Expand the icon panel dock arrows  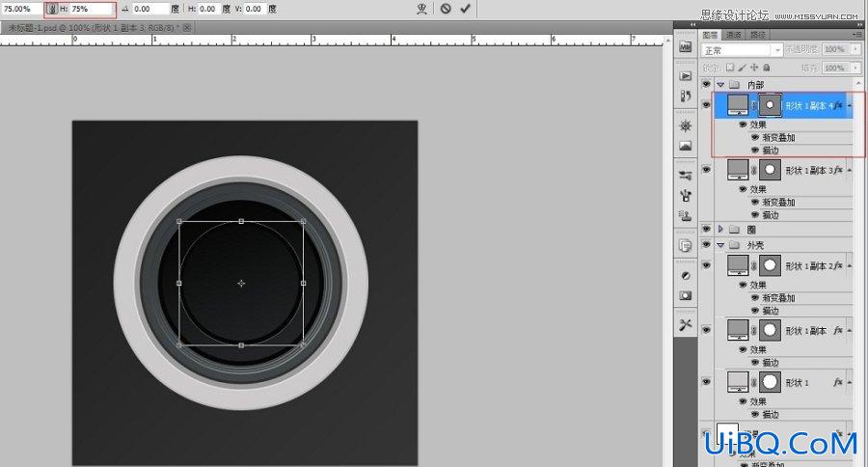click(692, 25)
